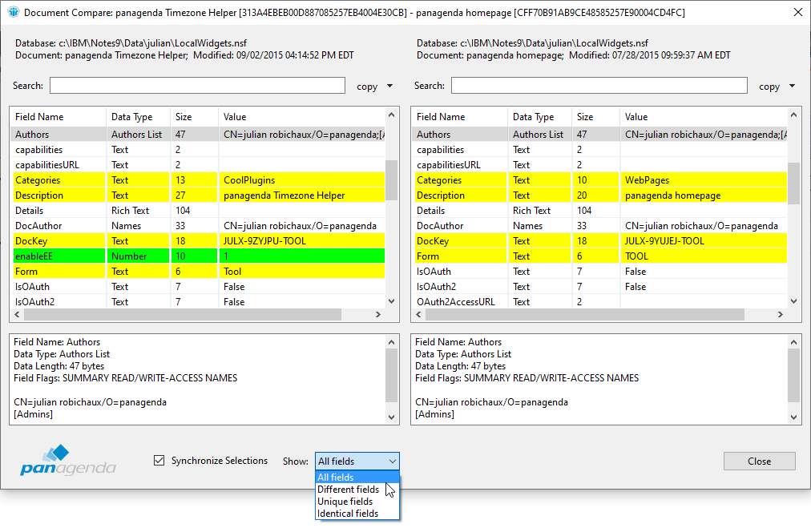811x532 pixels.
Task: Select JULX-9ZYJPU-TOOL DocKey value
Action: coord(264,241)
